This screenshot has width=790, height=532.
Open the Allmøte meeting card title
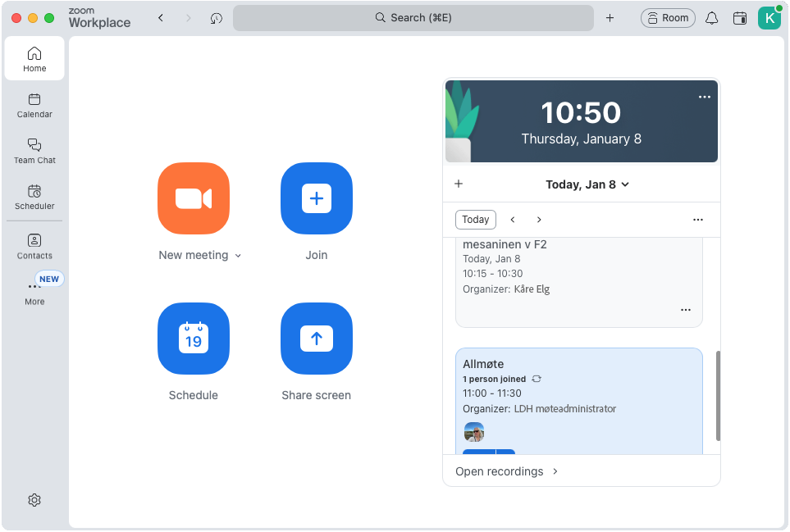pos(483,364)
